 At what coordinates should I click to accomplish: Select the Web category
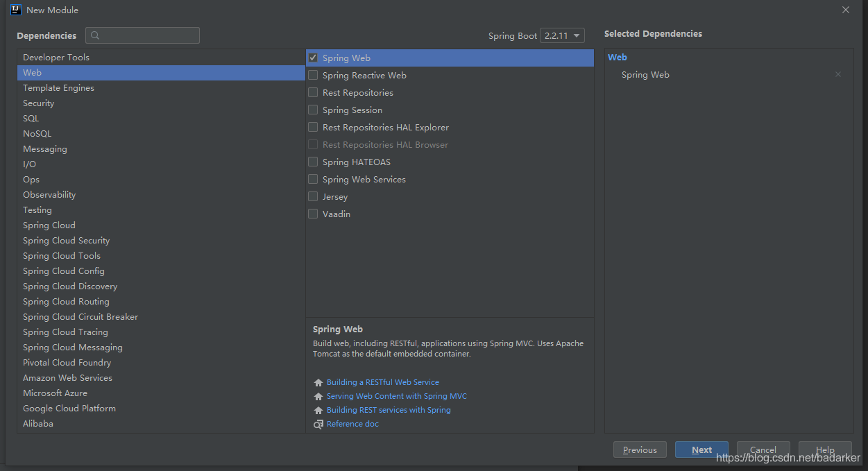[161, 73]
